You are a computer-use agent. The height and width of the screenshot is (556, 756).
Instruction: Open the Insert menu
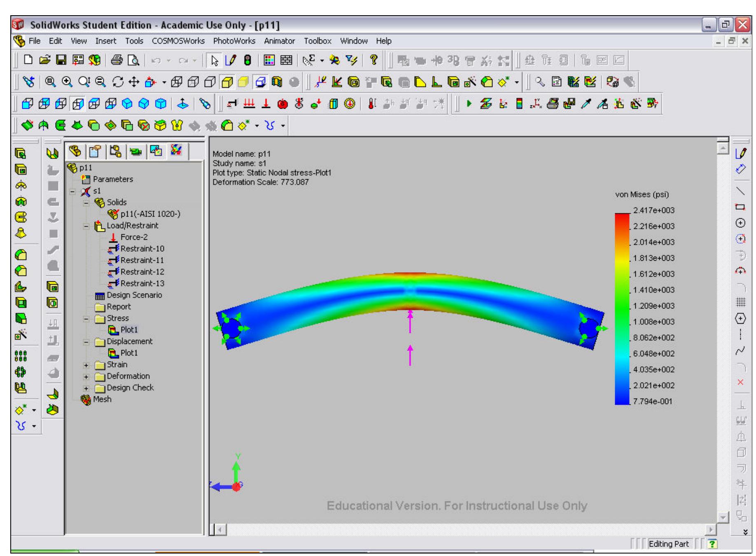click(106, 41)
